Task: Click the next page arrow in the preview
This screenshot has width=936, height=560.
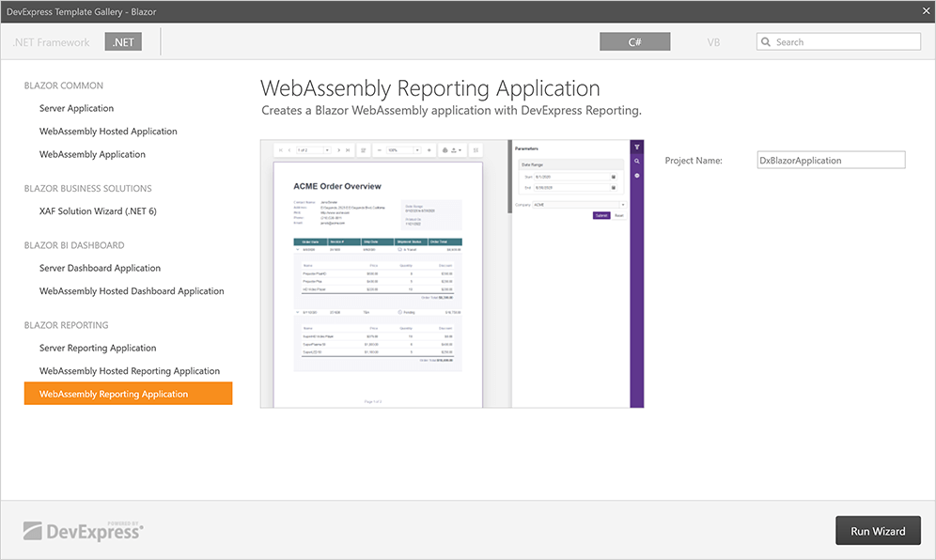Action: point(339,149)
